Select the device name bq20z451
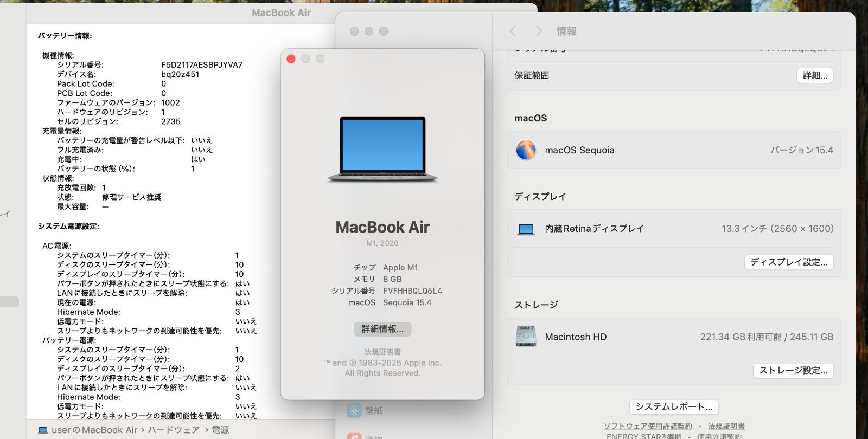Viewport: 868px width, 439px height. pos(180,74)
